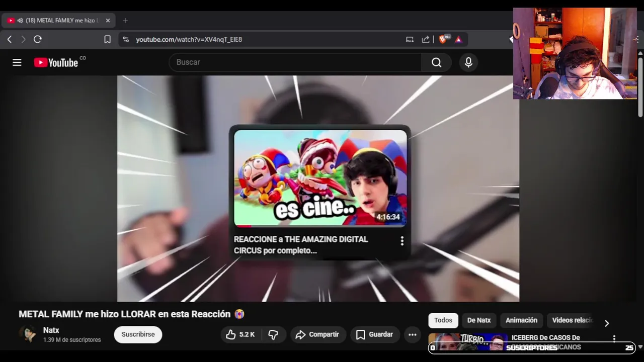Open the Natx channel avatar
Viewport: 644px width, 362px height.
[28, 334]
